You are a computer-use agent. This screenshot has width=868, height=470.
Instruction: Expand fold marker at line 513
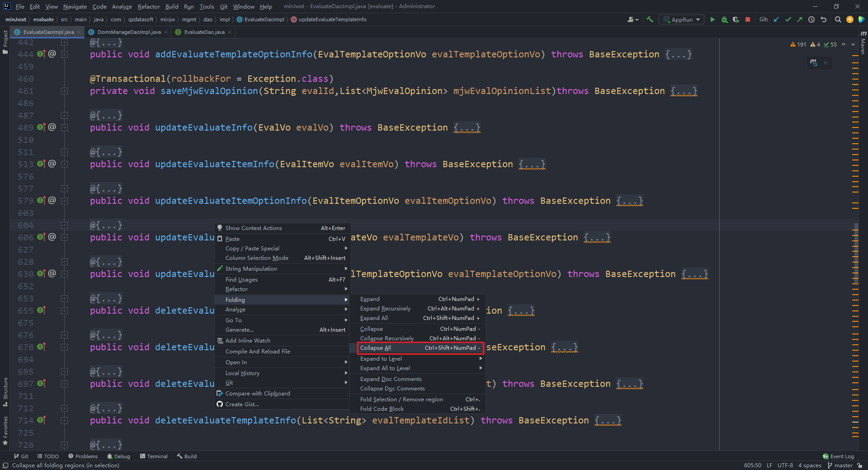64,164
